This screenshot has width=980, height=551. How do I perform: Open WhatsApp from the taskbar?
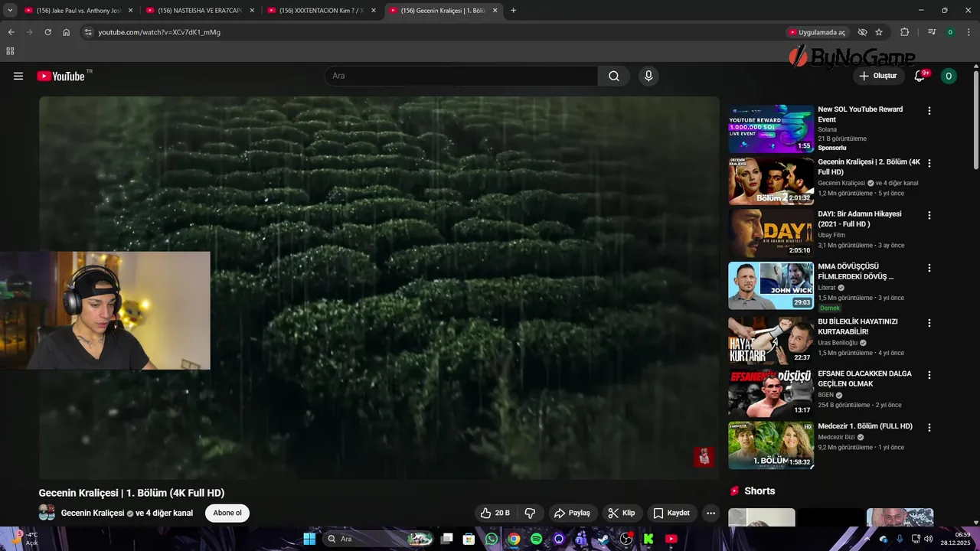pyautogui.click(x=491, y=539)
